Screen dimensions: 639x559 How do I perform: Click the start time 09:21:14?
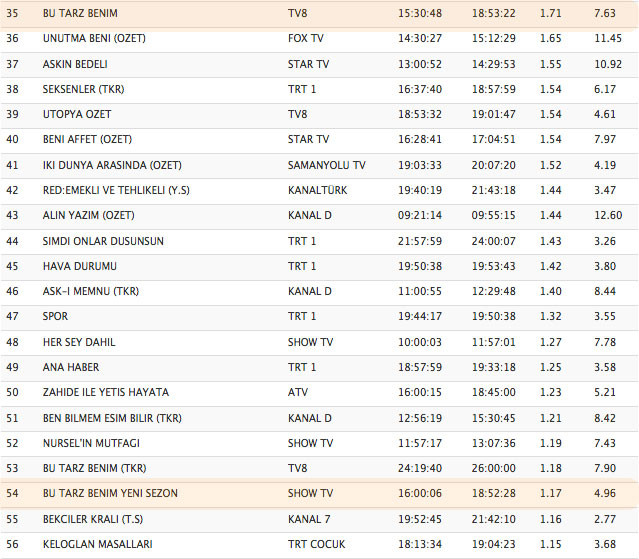pos(420,215)
